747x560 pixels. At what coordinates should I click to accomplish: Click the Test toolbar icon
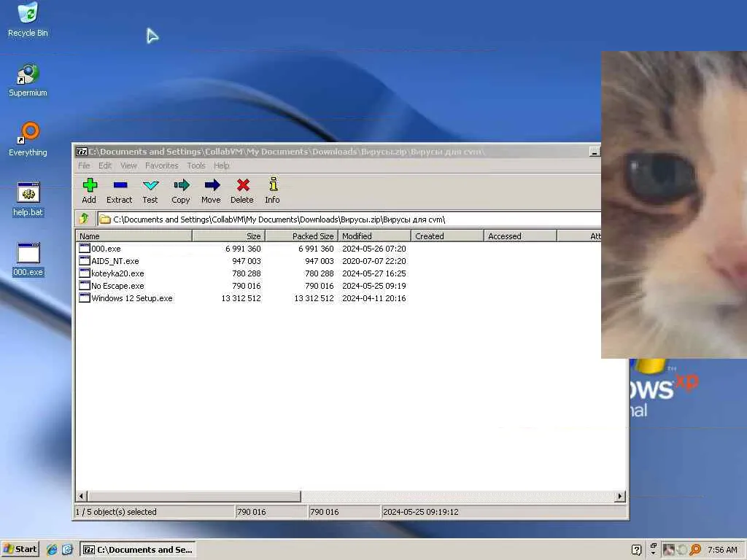coord(150,184)
